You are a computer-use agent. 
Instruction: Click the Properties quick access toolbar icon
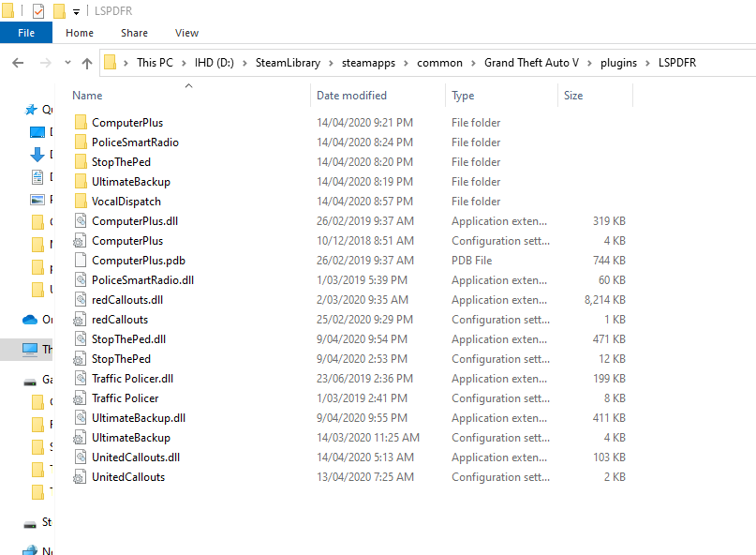click(38, 10)
